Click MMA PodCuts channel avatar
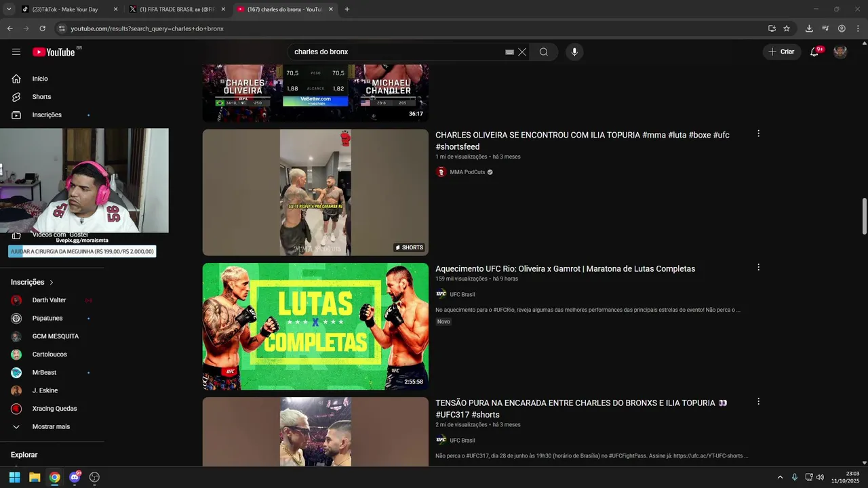The width and height of the screenshot is (868, 488). pyautogui.click(x=441, y=172)
